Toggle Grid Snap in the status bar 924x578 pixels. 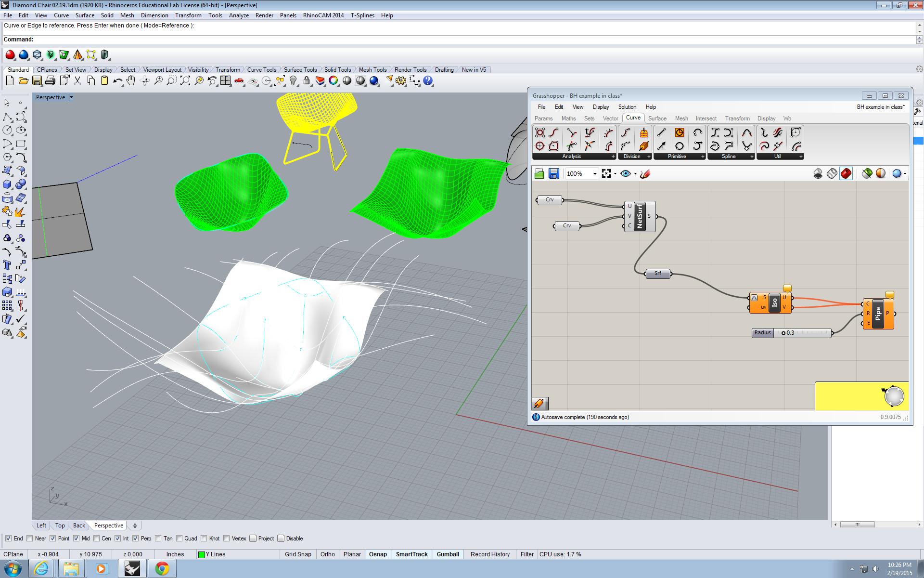[x=297, y=554]
